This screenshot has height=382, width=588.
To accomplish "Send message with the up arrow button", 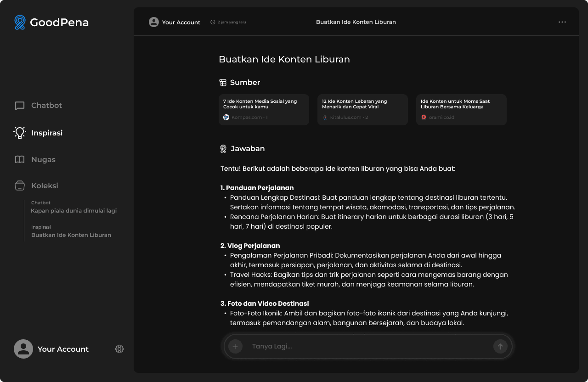I will [x=500, y=346].
